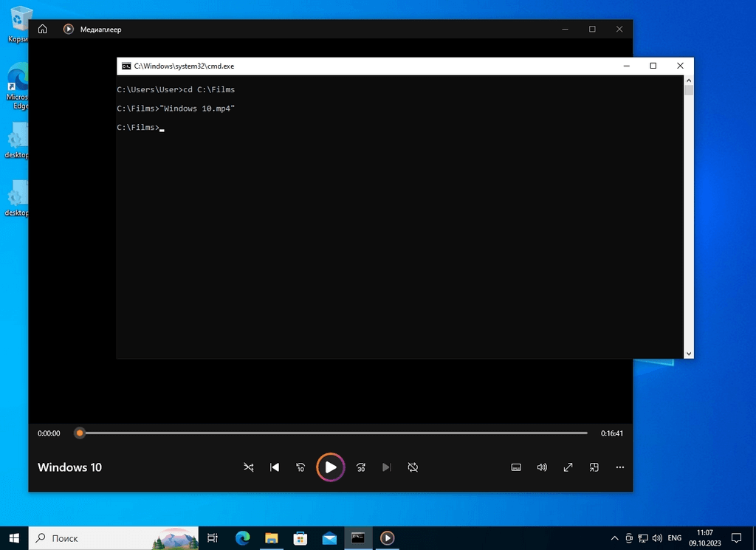Viewport: 756px width, 550px height.
Task: Click the "Windows 10.mp4" command line
Action: pyautogui.click(x=197, y=109)
